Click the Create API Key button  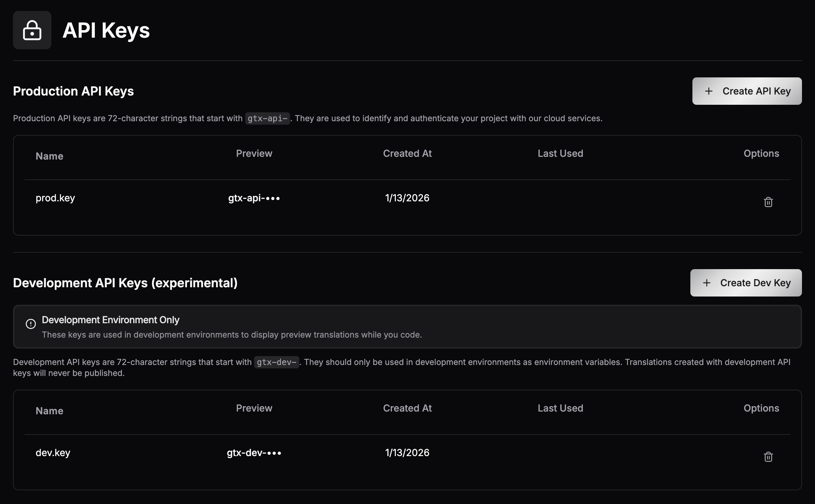[747, 91]
